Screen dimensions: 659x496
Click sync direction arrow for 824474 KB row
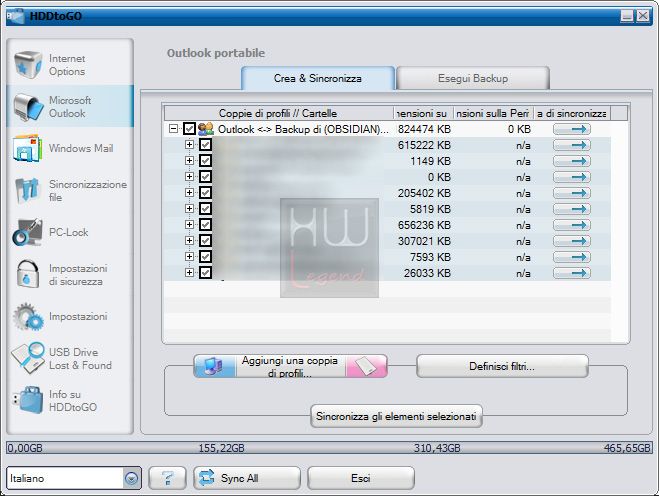[572, 129]
